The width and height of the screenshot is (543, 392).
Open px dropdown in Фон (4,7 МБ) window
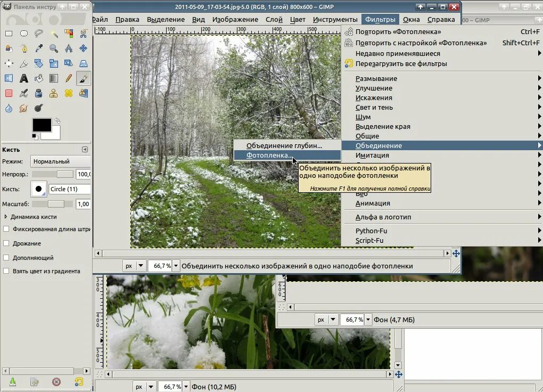point(325,320)
